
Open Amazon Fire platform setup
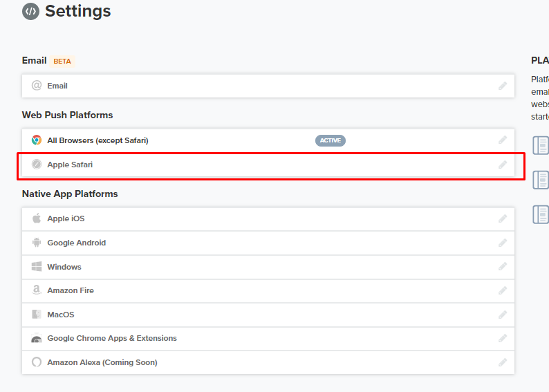71,290
